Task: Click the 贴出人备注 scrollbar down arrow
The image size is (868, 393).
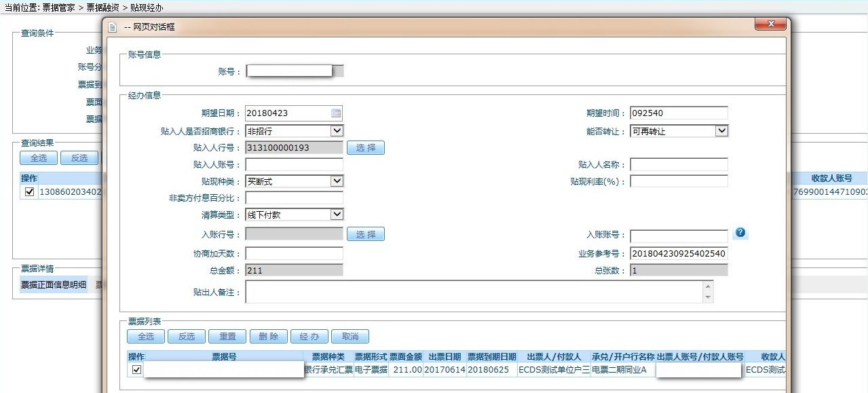Action: click(709, 297)
